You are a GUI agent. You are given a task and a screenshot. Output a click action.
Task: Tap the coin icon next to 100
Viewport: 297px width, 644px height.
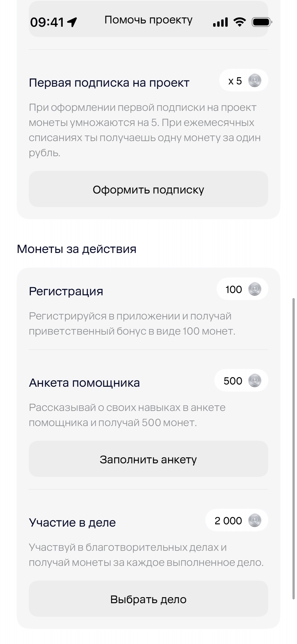tap(254, 289)
